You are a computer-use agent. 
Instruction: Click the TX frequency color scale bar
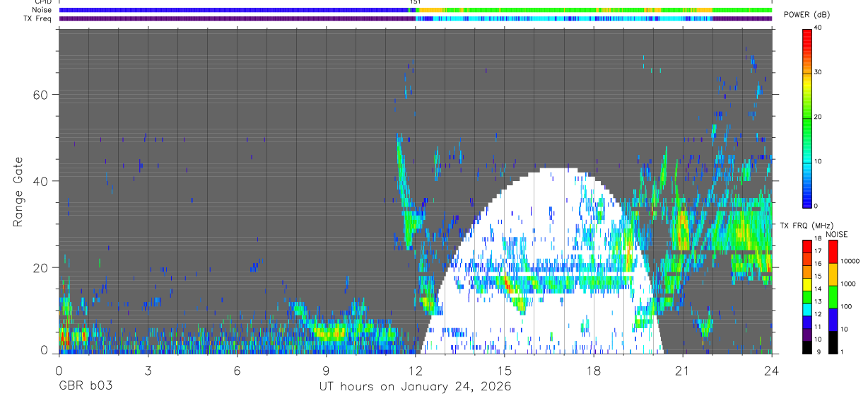pos(808,296)
